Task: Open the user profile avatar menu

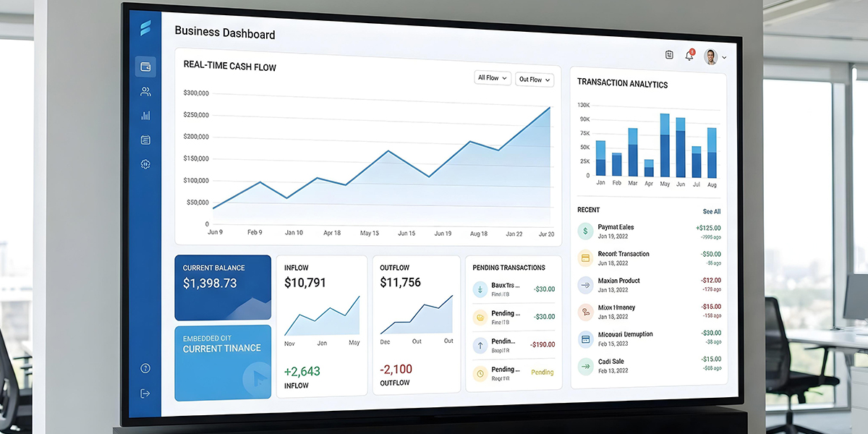Action: (714, 57)
